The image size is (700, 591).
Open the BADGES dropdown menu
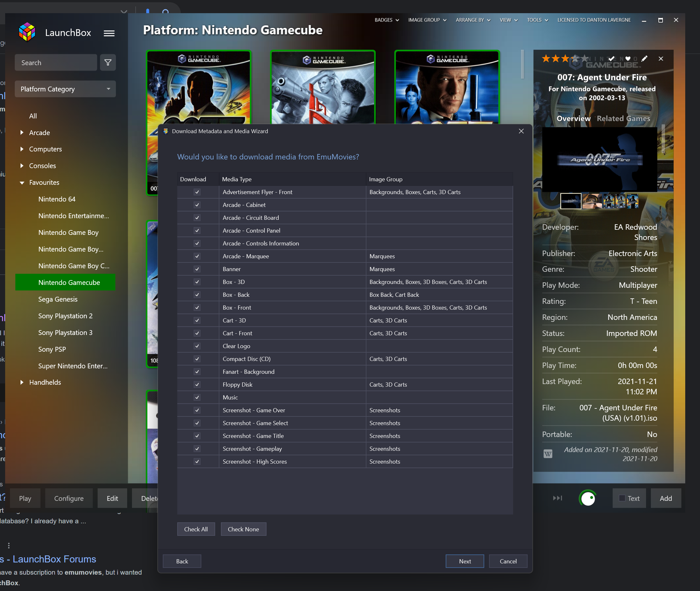(x=387, y=20)
